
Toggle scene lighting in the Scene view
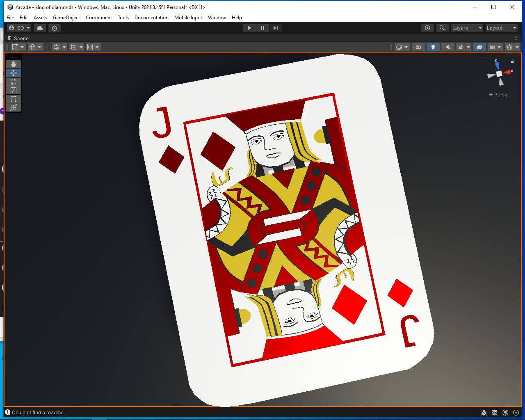(433, 47)
